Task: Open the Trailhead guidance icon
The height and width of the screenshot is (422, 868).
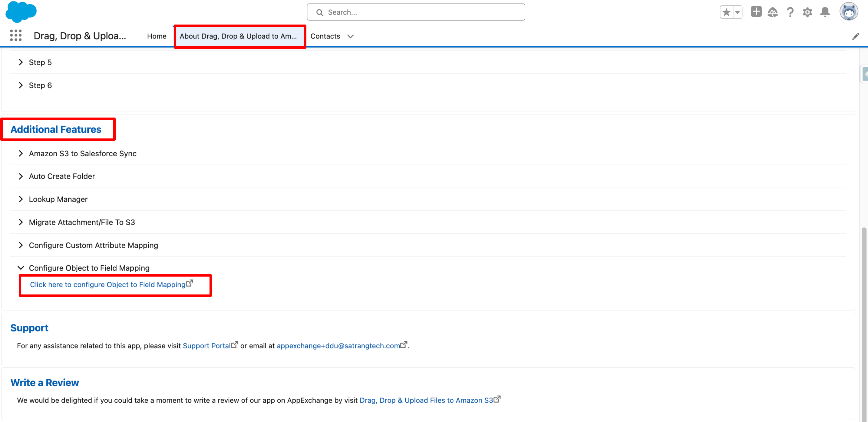Action: pyautogui.click(x=772, y=12)
